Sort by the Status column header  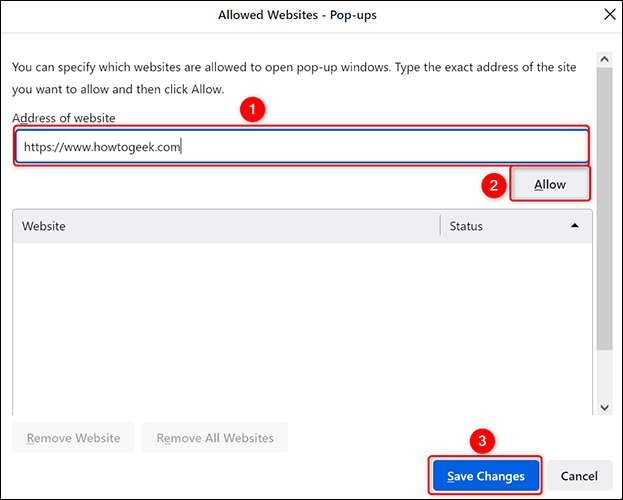tap(516, 226)
